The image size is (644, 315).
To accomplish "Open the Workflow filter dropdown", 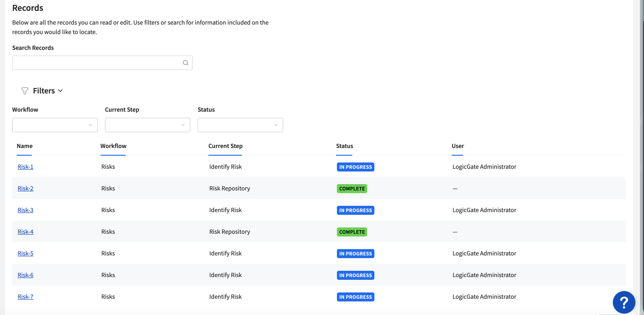I will [x=55, y=125].
